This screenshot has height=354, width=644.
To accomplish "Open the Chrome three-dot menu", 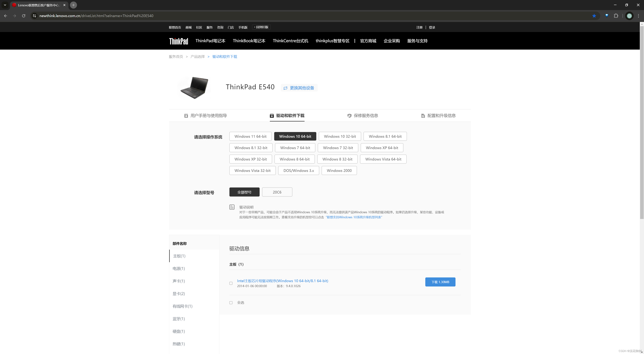I will pos(638,16).
